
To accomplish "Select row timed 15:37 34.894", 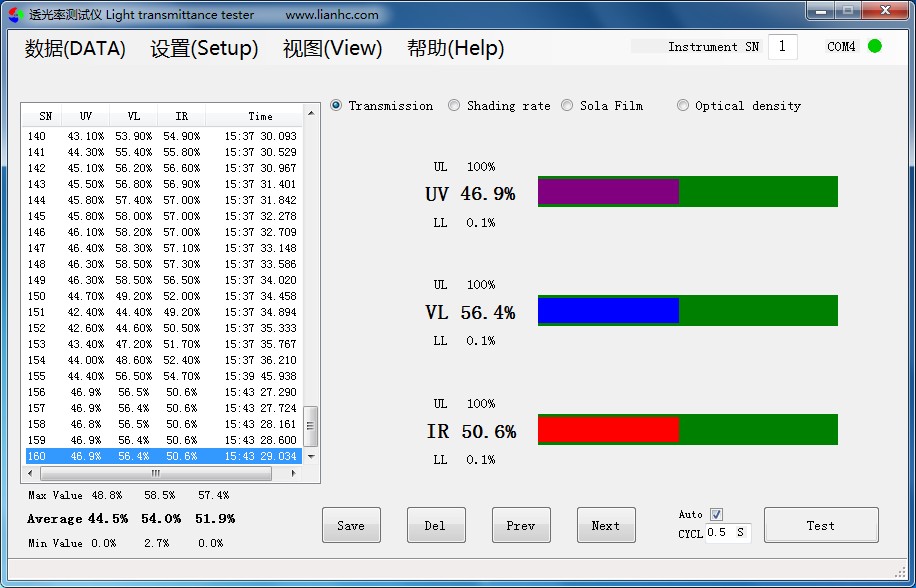I will (x=163, y=312).
